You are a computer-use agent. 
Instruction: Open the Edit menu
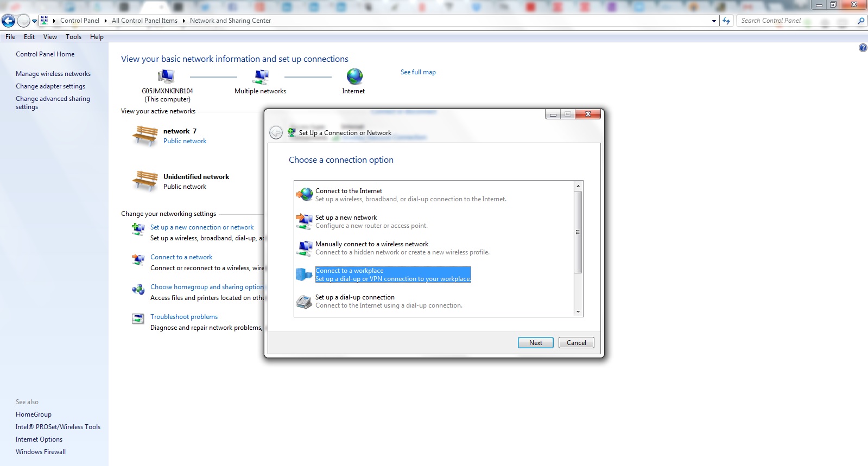[x=29, y=37]
